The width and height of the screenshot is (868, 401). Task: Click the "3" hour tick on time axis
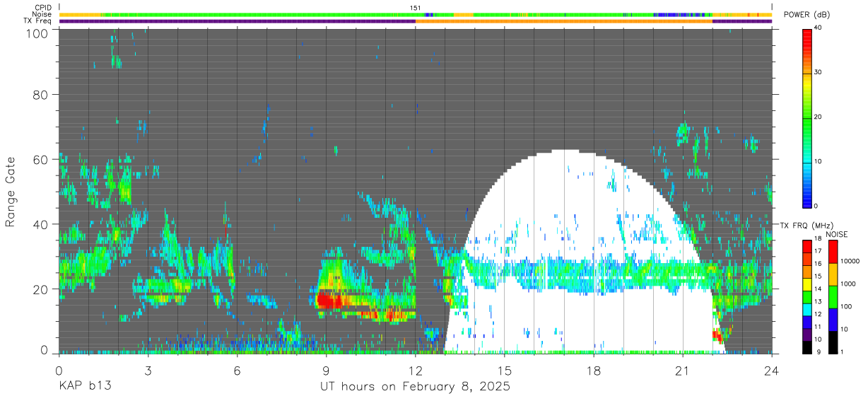148,371
